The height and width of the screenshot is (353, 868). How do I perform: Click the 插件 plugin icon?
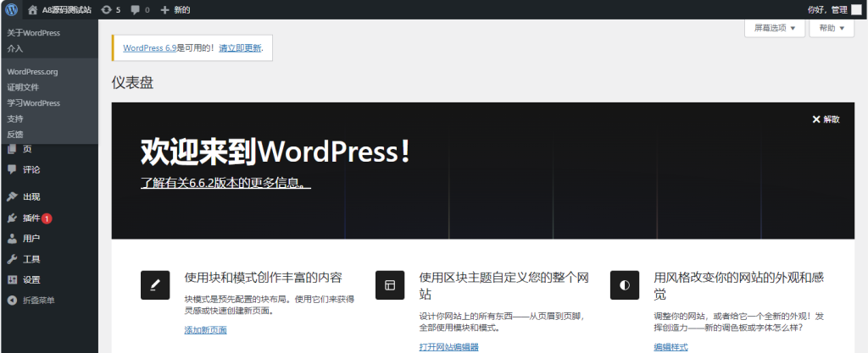[12, 218]
